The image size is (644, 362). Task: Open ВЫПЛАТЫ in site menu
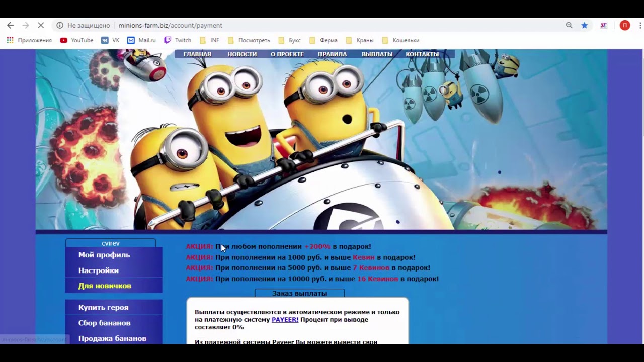tap(377, 54)
